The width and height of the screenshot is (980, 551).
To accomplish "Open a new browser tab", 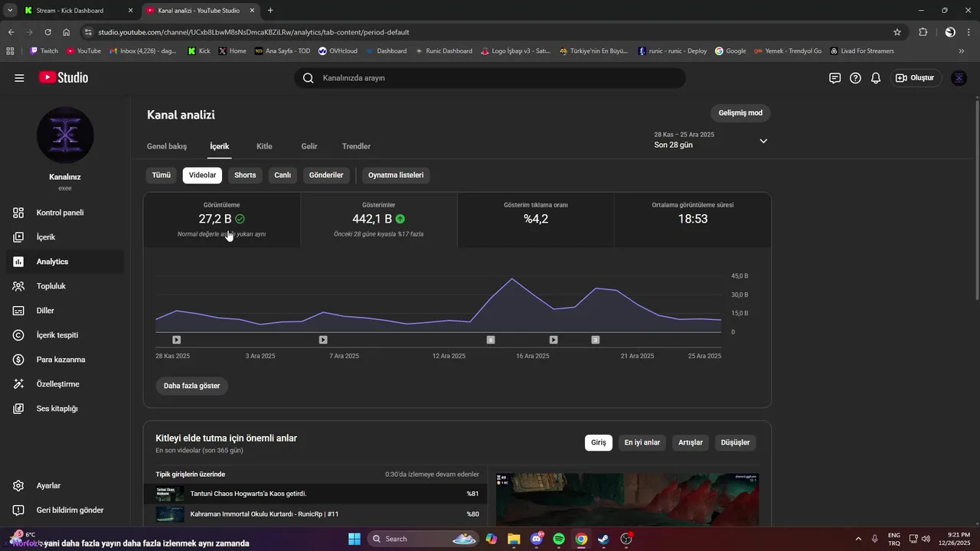I will [270, 11].
